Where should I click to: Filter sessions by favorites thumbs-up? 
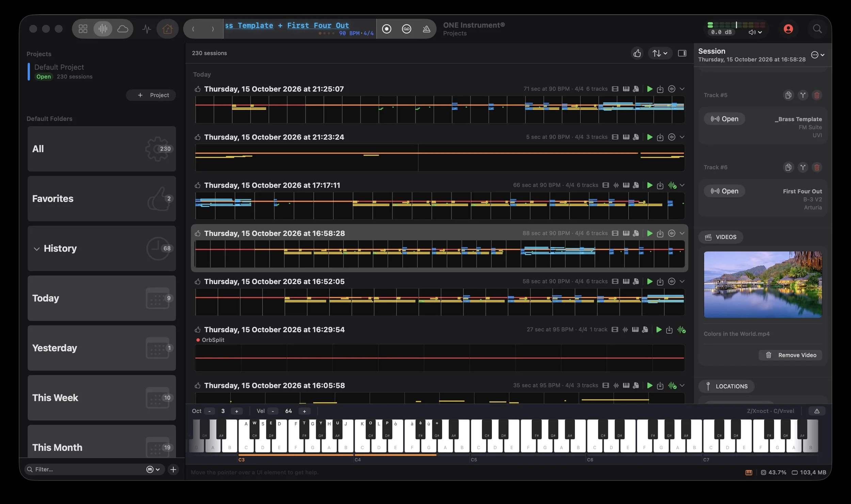point(637,53)
